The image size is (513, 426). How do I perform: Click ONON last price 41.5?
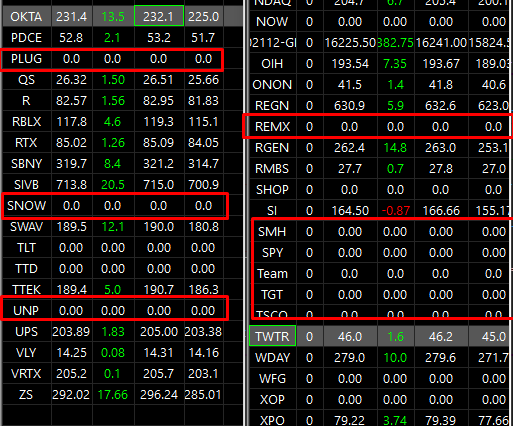point(350,85)
